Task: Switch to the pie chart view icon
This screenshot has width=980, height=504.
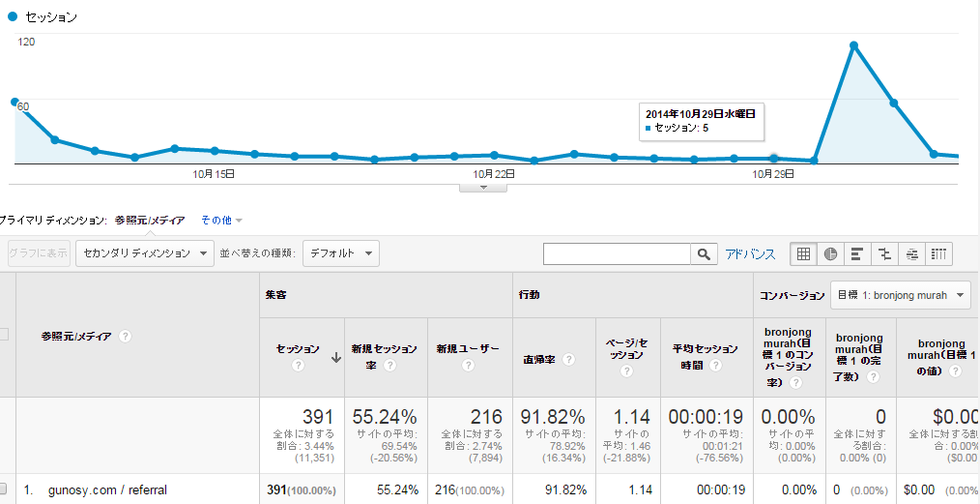Action: [x=829, y=254]
